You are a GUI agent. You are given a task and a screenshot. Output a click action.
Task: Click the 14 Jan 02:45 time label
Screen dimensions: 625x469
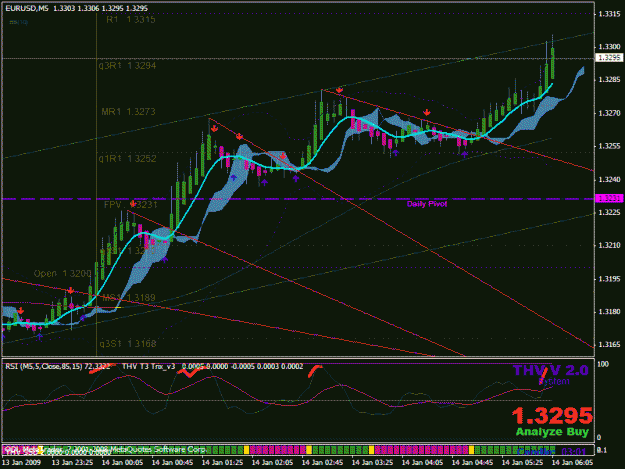pos(322,463)
